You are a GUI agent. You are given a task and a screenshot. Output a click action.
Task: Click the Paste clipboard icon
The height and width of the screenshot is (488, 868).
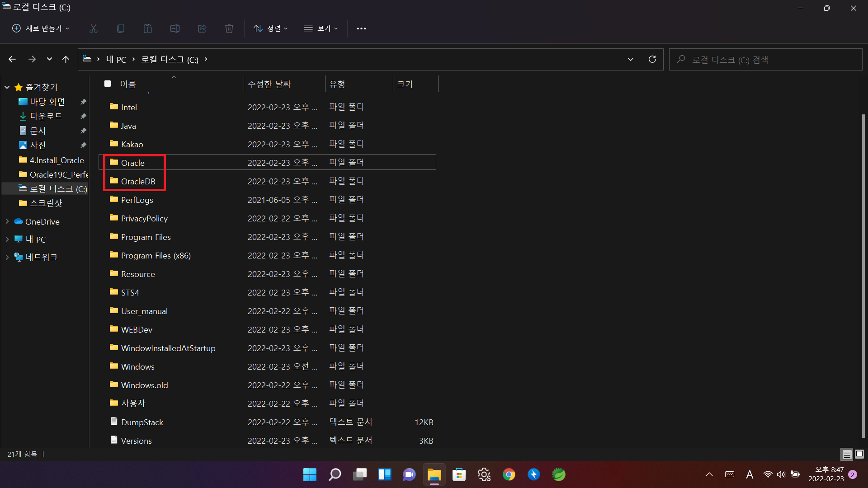[148, 28]
